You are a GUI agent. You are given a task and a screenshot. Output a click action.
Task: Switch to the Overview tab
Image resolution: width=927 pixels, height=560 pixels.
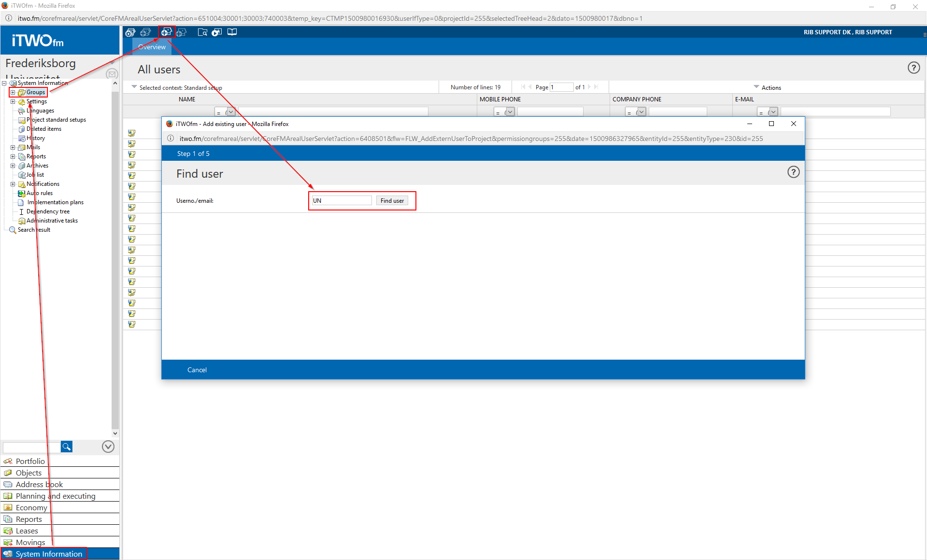[x=152, y=47]
